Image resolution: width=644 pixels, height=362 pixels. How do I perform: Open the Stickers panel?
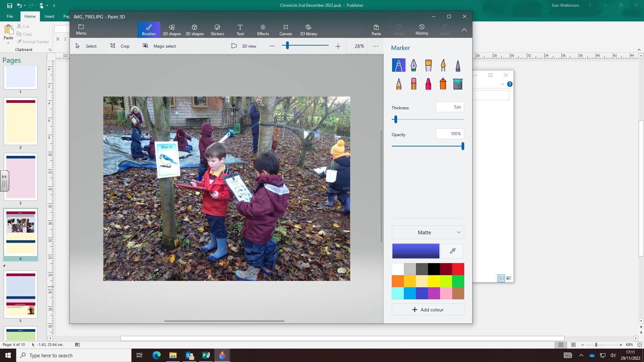[217, 29]
